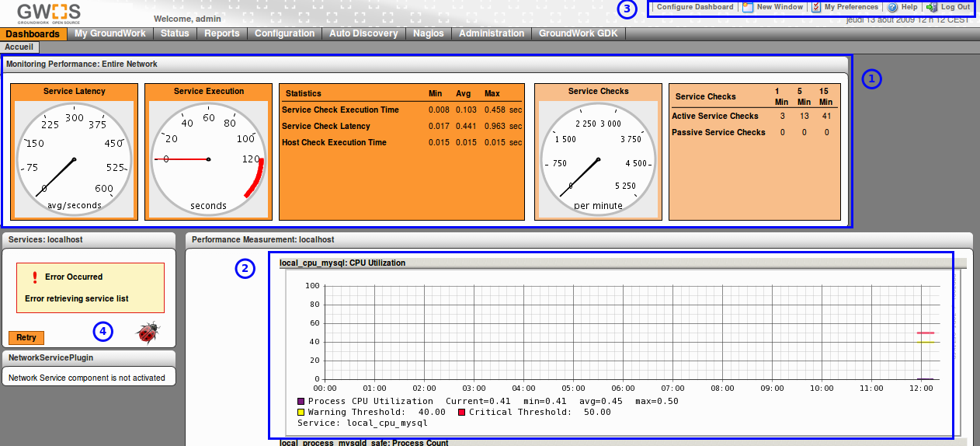Open the Dashboards menu
This screenshot has height=446, width=980.
pos(33,33)
